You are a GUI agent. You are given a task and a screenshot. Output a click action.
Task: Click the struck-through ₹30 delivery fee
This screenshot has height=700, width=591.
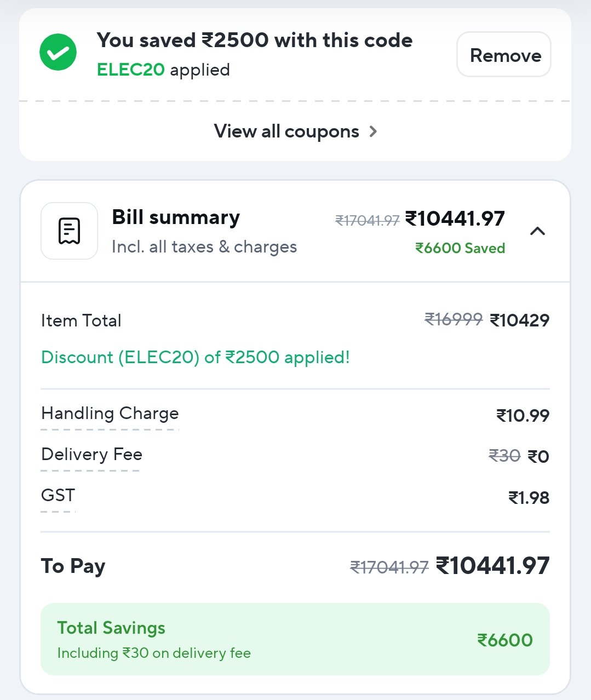coord(504,456)
